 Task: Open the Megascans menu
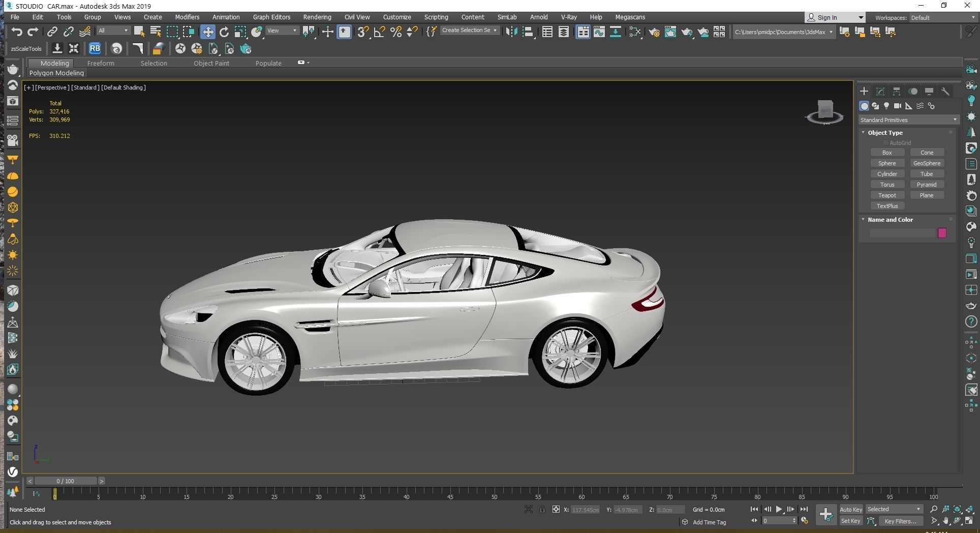click(x=630, y=17)
